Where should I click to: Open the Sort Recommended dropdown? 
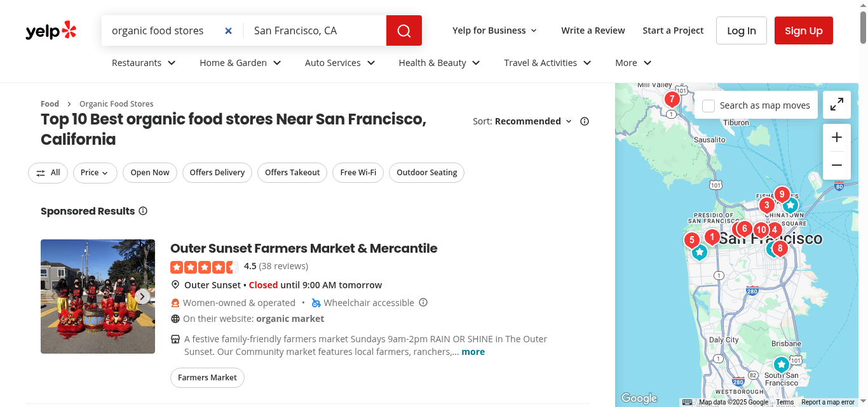point(533,121)
